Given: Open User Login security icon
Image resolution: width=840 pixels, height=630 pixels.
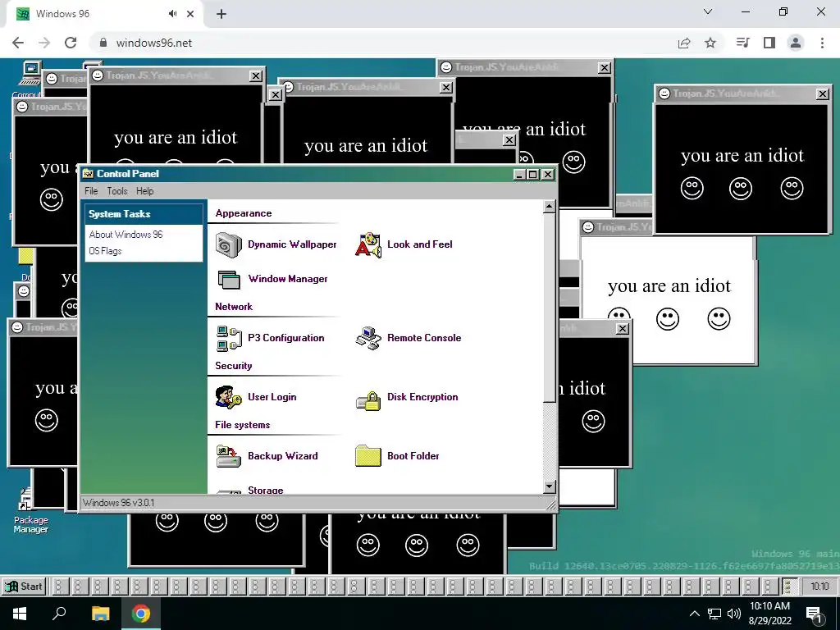Looking at the screenshot, I should coord(229,398).
